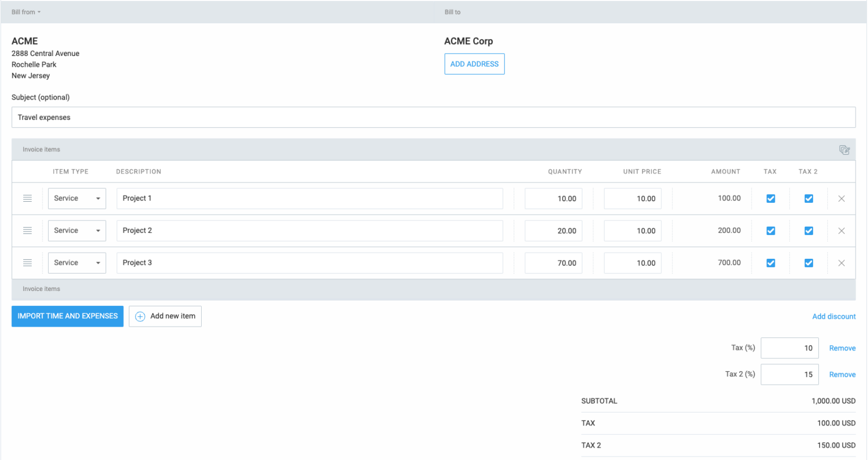Image resolution: width=868 pixels, height=460 pixels.
Task: Disable Tax for the Project 3 row
Action: (x=770, y=263)
